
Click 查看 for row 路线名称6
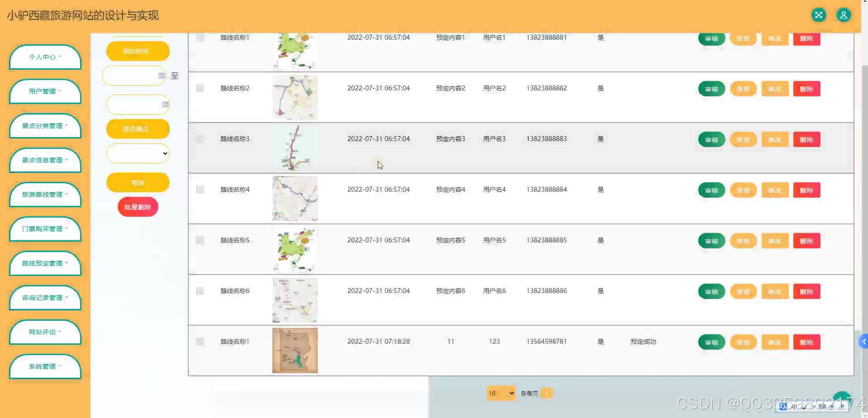[x=743, y=292]
